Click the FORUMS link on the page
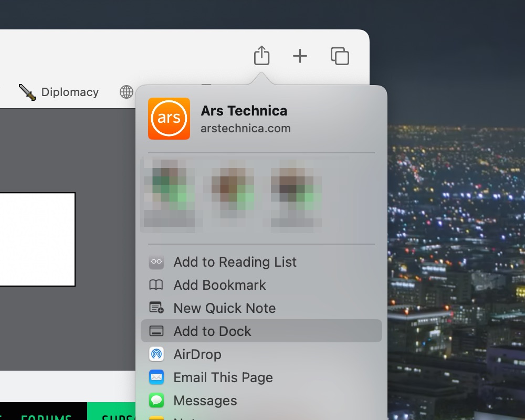The width and height of the screenshot is (525, 420). coord(46,415)
